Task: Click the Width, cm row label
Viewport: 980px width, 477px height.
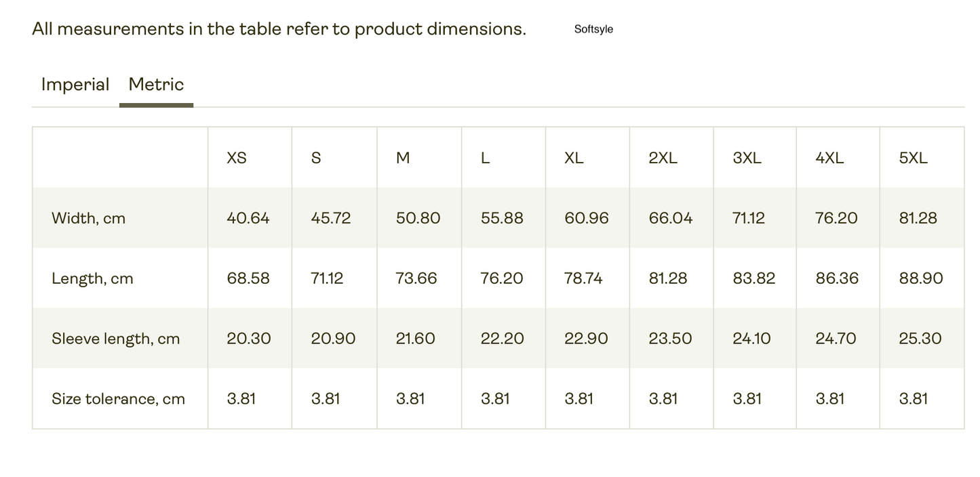Action: pyautogui.click(x=88, y=218)
